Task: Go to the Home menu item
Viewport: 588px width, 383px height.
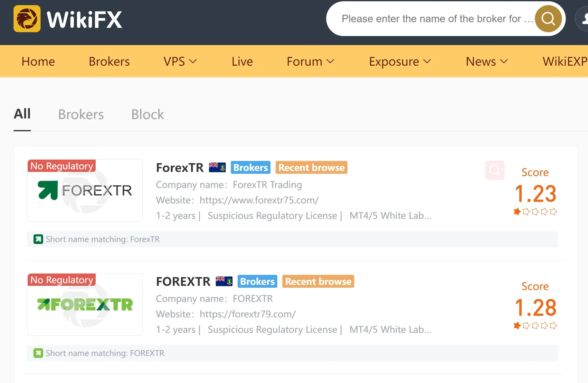Action: point(38,61)
